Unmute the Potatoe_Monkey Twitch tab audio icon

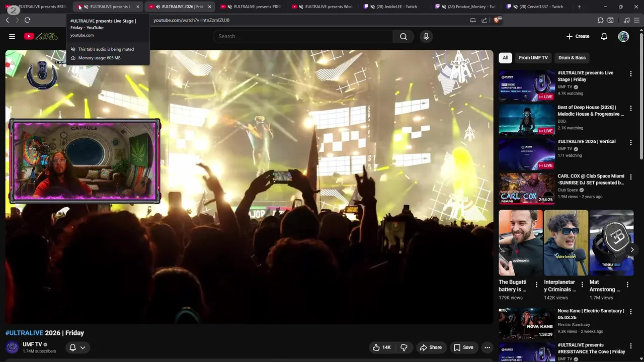444,7
